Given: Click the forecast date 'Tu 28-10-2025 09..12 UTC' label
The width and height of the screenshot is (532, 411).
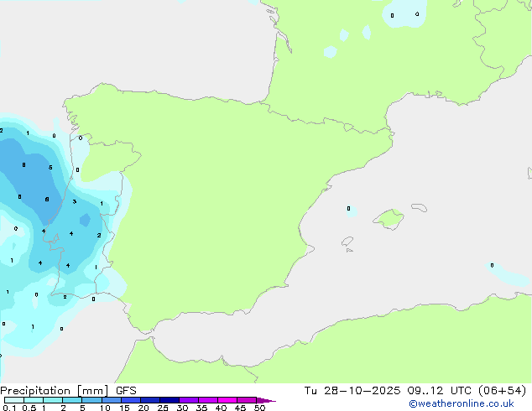Looking at the screenshot, I should coord(389,391).
